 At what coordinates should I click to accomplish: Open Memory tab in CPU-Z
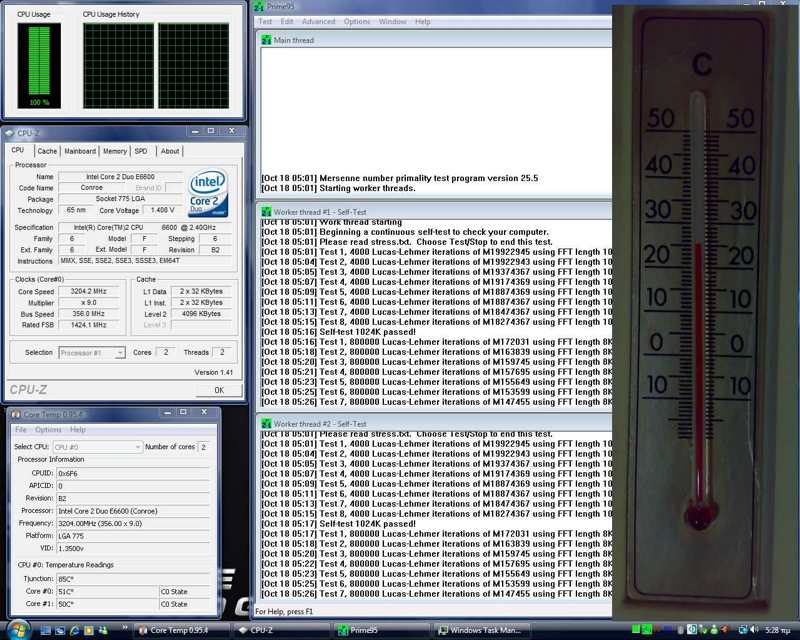[115, 151]
